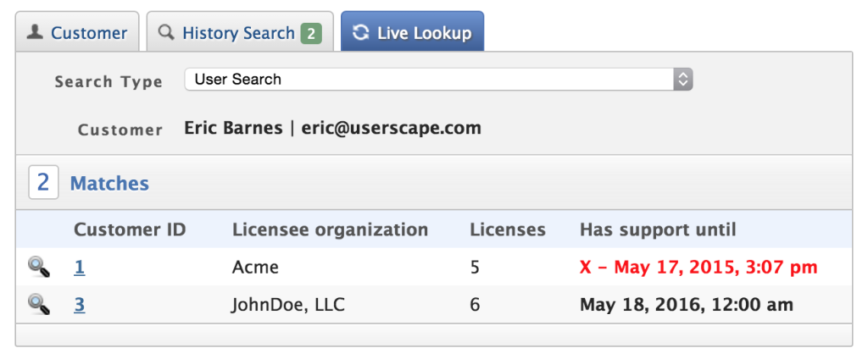Click the refresh icon on Live Lookup tab
Screen dimensions: 868x359
tap(361, 33)
